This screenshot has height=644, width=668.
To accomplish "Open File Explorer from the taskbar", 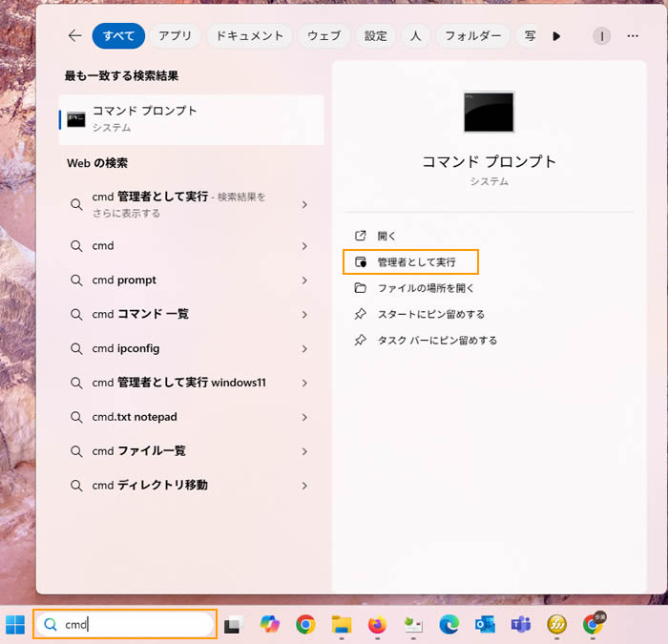I will 342,625.
